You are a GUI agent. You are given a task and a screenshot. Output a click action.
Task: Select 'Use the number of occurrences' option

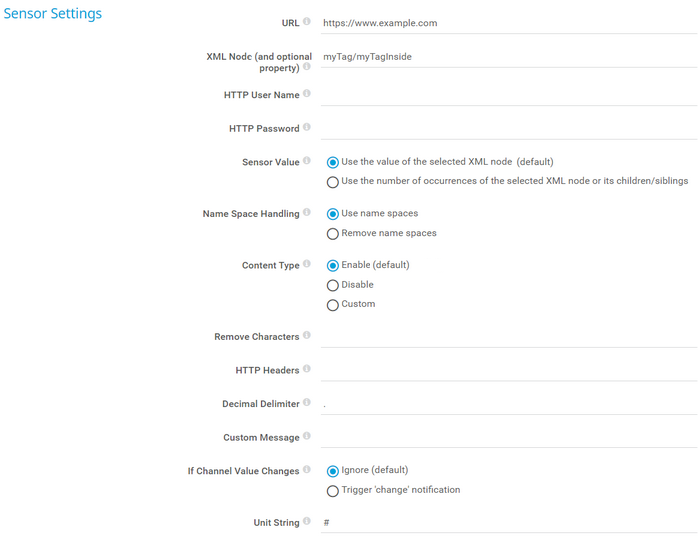(x=333, y=182)
